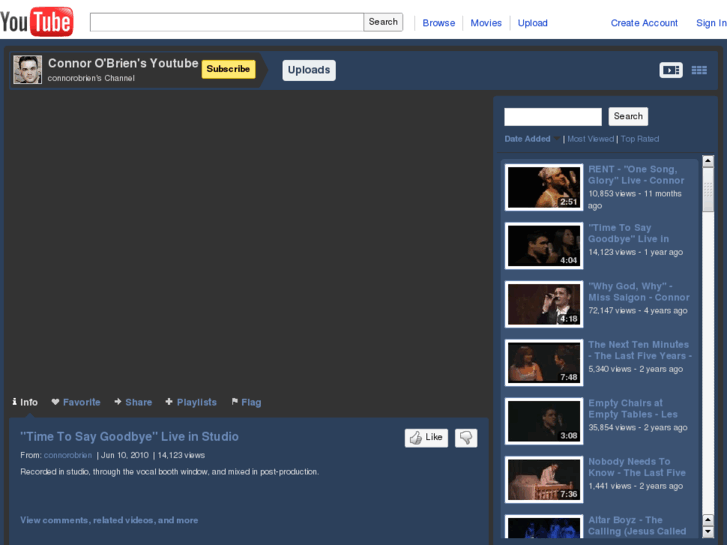Open the Browse link
Viewport: 727px width, 545px height.
439,23
